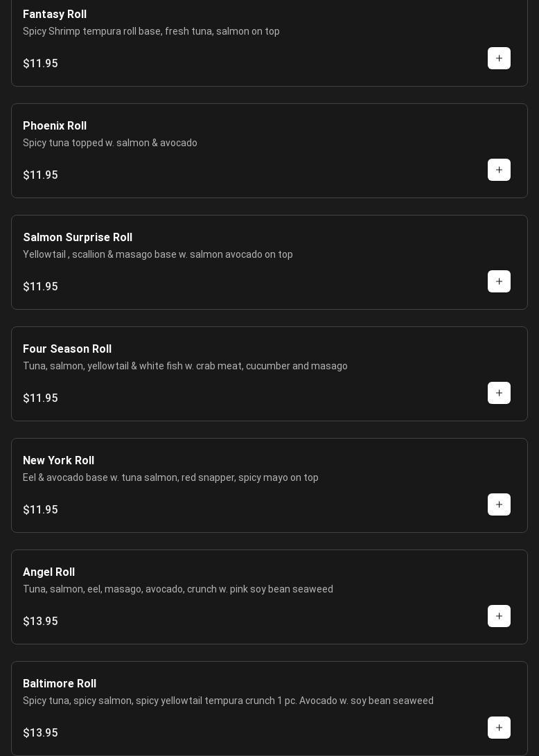Select the Salmon Surprise Roll title
Screen dimensions: 539x756
click(x=78, y=237)
